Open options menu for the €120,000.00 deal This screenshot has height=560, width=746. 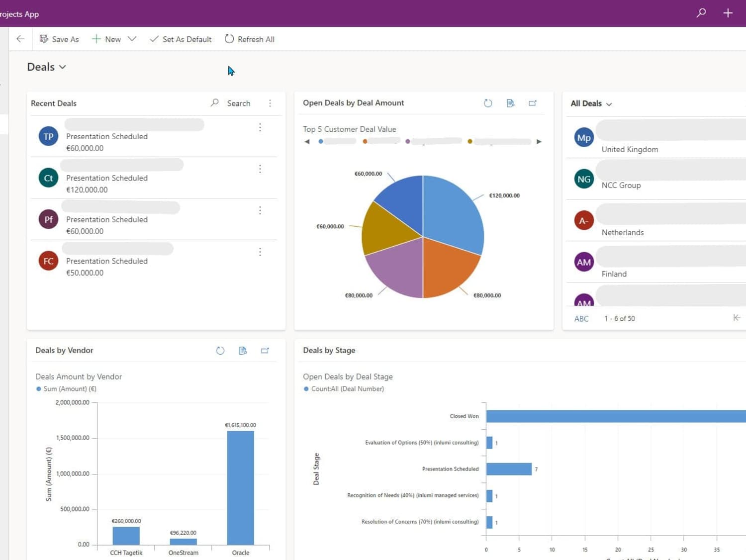click(x=260, y=169)
